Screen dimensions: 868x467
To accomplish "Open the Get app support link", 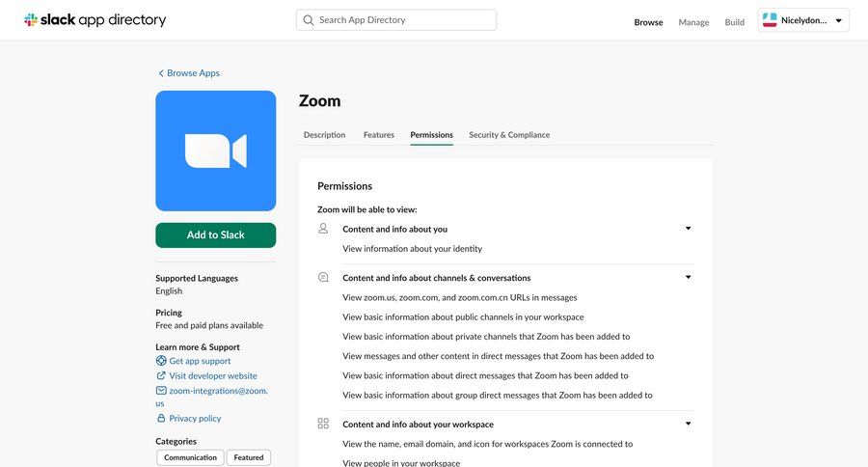I will [x=200, y=361].
